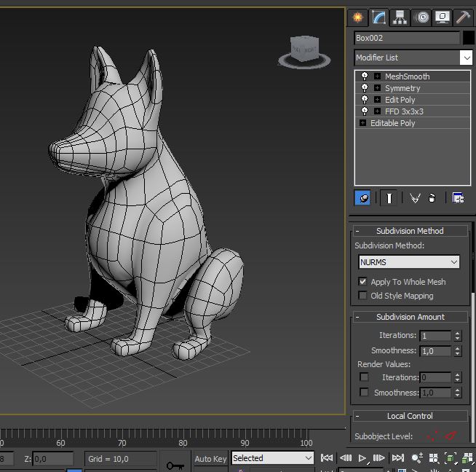The width and height of the screenshot is (476, 472).
Task: Enable Old Style Mapping checkbox
Action: click(x=362, y=296)
